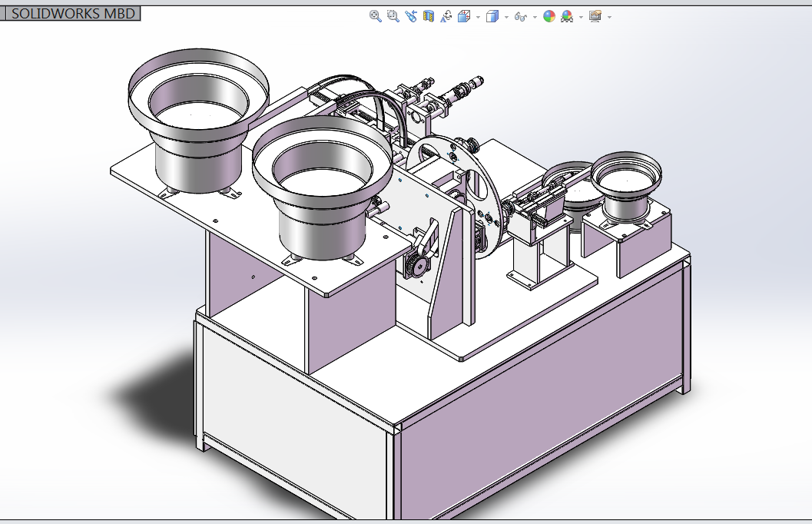This screenshot has width=812, height=524.
Task: Expand the Apply Scene dropdown arrow
Action: [x=581, y=17]
